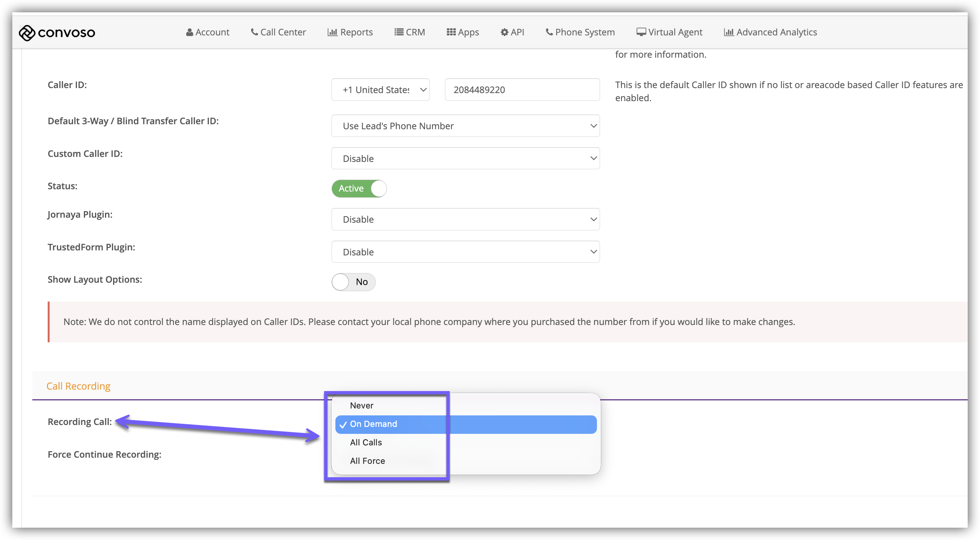
Task: Select Never in recording options
Action: [x=362, y=405]
